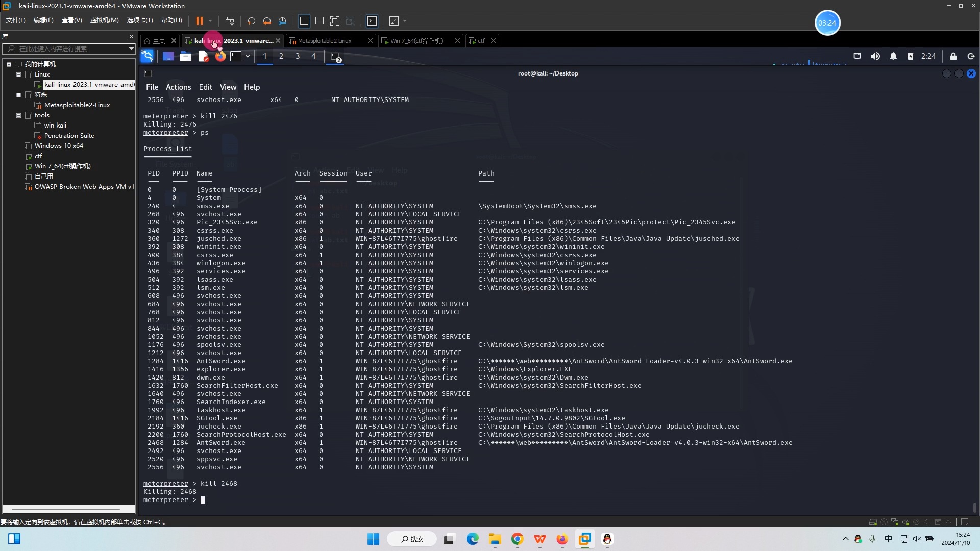Close the library panel
This screenshot has width=980, height=551.
point(131,37)
